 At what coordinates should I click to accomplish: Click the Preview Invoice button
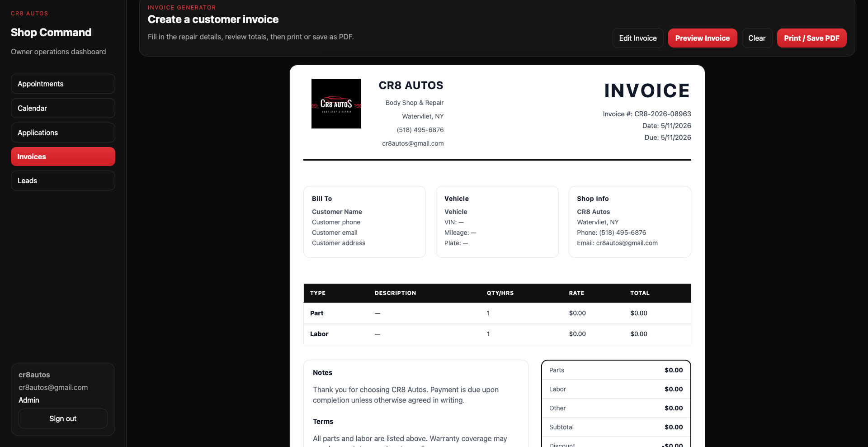coord(703,38)
